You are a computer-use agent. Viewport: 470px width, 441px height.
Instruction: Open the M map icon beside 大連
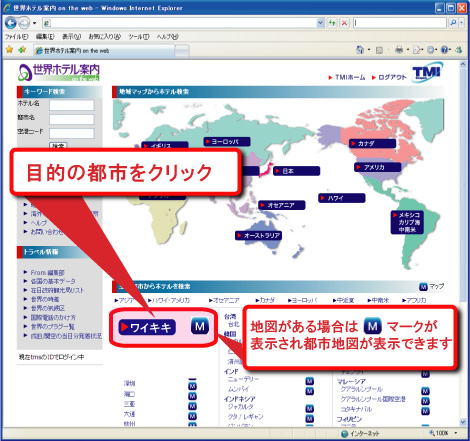[192, 416]
